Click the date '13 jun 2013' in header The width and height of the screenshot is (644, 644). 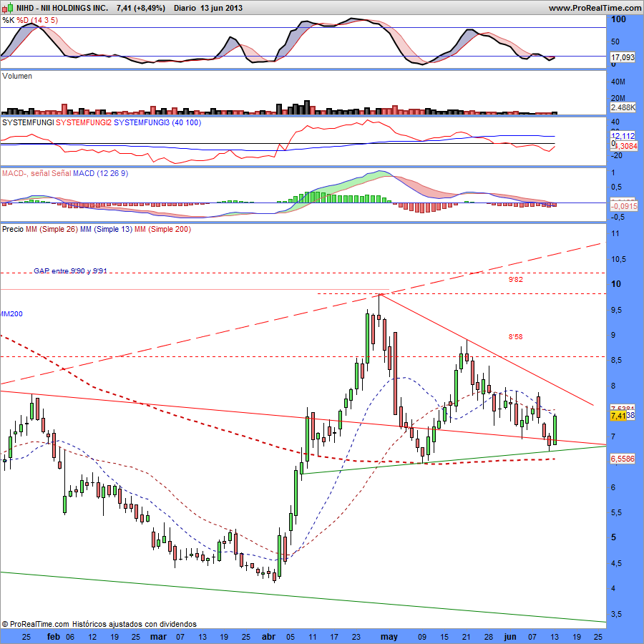click(221, 8)
